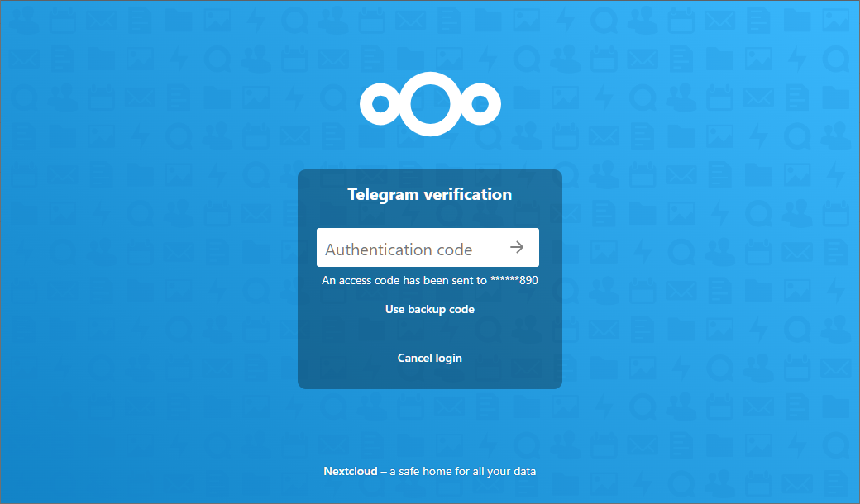Click the 890 digits of the masked number
Viewport: 860px width, 504px height.
(528, 280)
